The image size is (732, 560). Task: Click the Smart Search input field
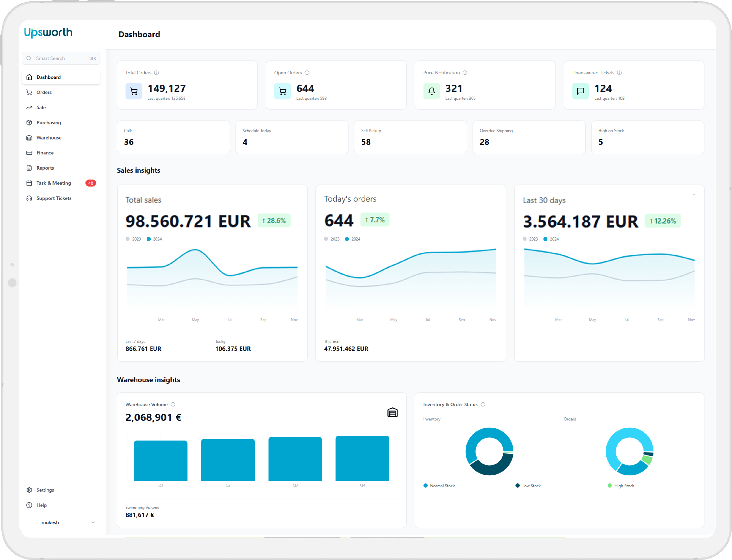click(x=61, y=58)
